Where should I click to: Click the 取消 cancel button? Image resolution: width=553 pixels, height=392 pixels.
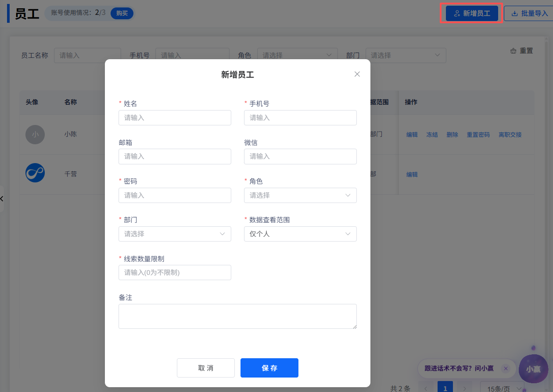[x=205, y=368]
